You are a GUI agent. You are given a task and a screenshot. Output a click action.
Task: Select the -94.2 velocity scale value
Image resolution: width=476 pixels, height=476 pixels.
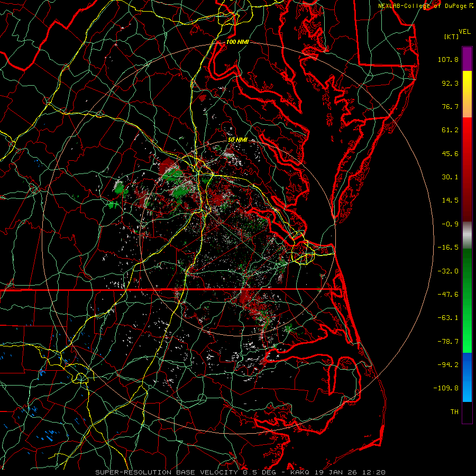pyautogui.click(x=448, y=365)
